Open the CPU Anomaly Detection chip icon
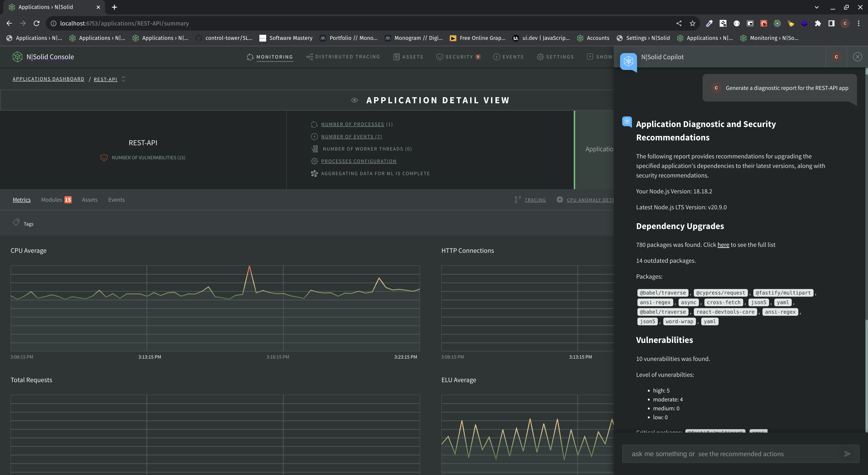868x475 pixels. coord(560,200)
